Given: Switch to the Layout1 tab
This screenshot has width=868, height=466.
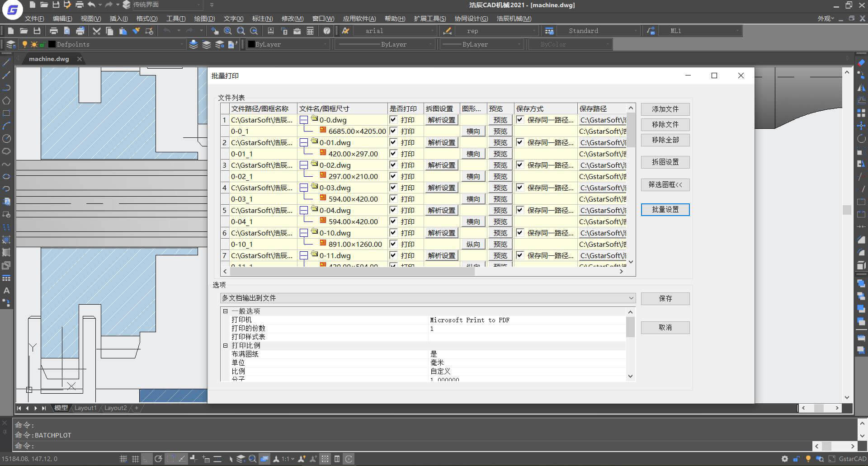Looking at the screenshot, I should point(85,408).
